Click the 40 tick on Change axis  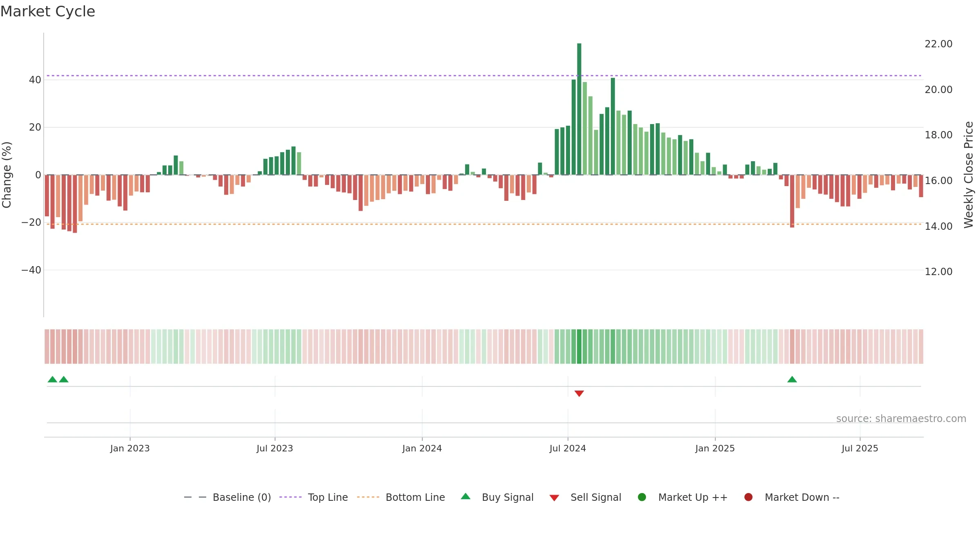(x=35, y=80)
